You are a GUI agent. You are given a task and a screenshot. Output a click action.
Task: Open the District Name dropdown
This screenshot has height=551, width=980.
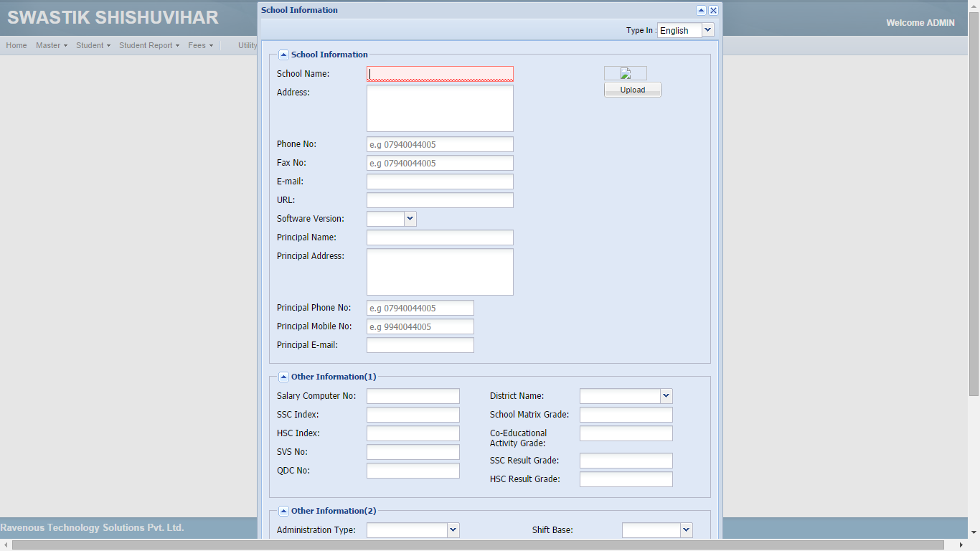click(666, 396)
